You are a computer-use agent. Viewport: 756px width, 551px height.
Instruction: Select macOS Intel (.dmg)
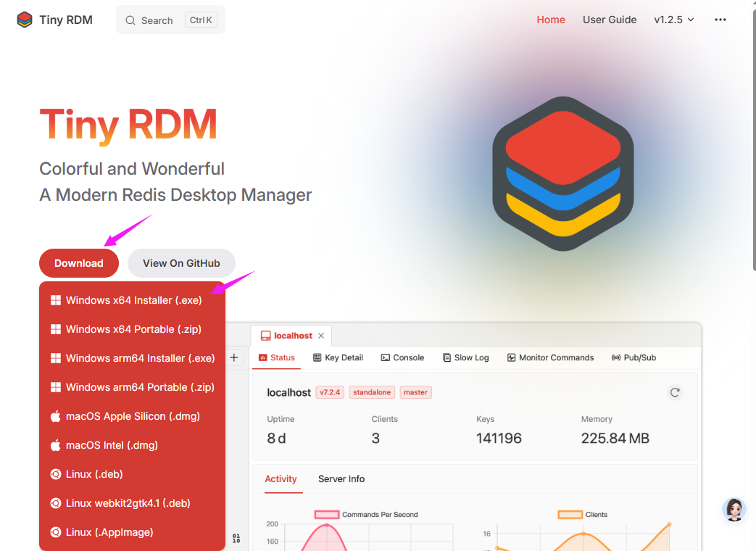[x=132, y=445]
